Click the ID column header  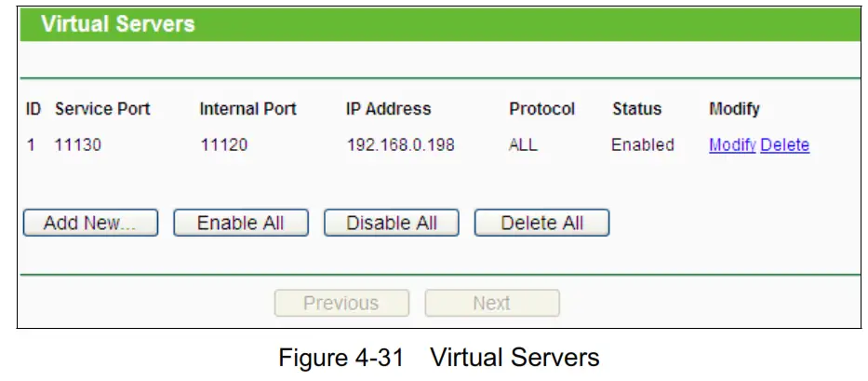pyautogui.click(x=33, y=109)
